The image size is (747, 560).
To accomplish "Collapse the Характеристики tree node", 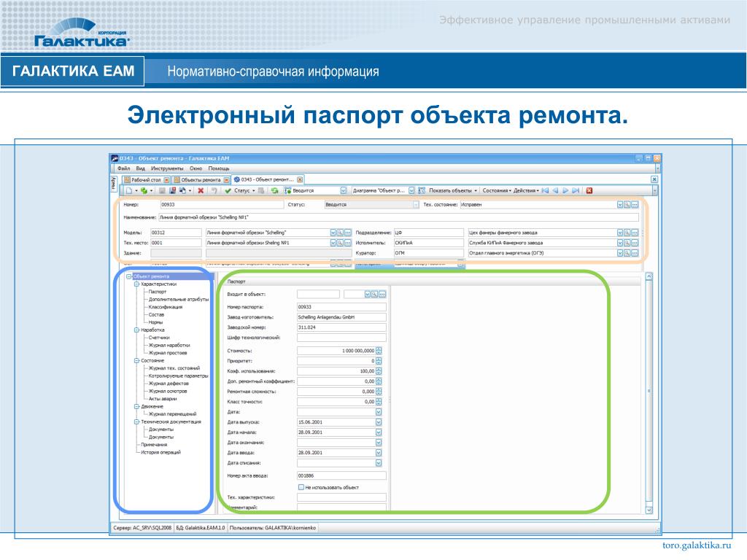I will click(x=136, y=284).
